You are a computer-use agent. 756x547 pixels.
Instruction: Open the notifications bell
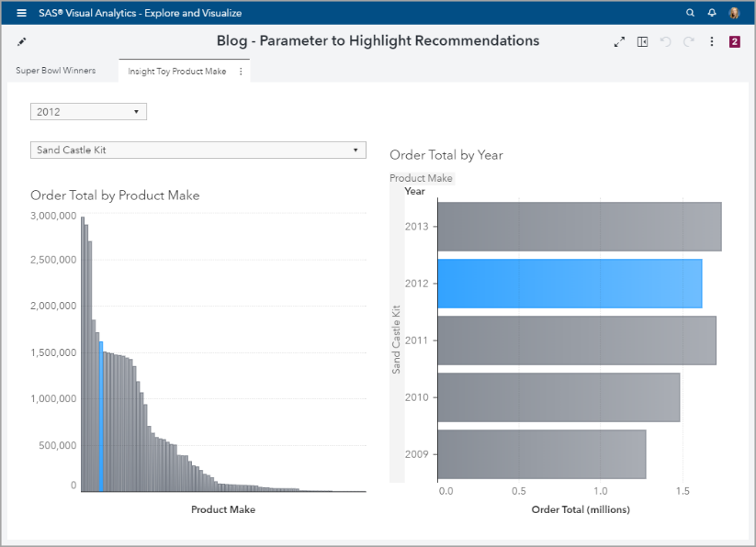coord(712,13)
